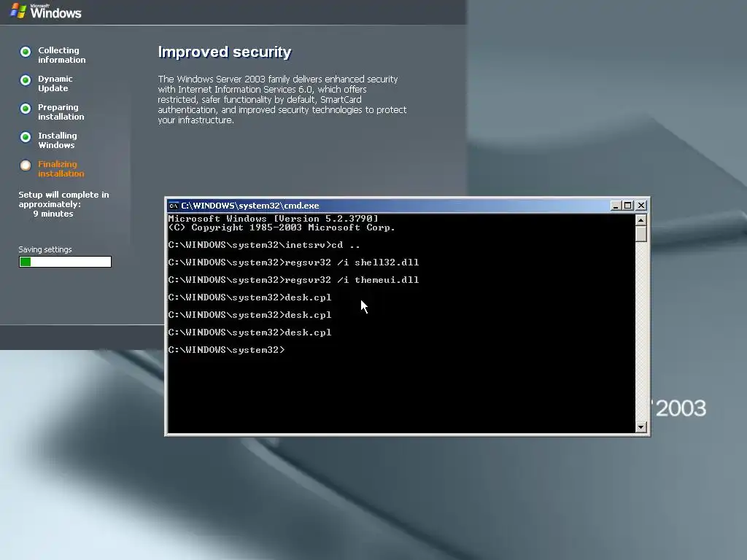Click the 'Microsoft Windows [Version 5.2.3790]' line
747x560 pixels.
pos(274,219)
